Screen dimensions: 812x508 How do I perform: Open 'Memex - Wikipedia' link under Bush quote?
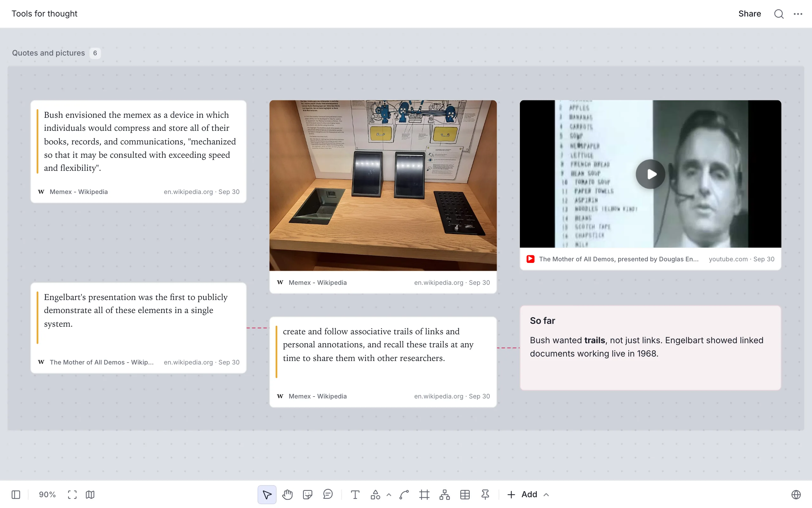click(79, 192)
